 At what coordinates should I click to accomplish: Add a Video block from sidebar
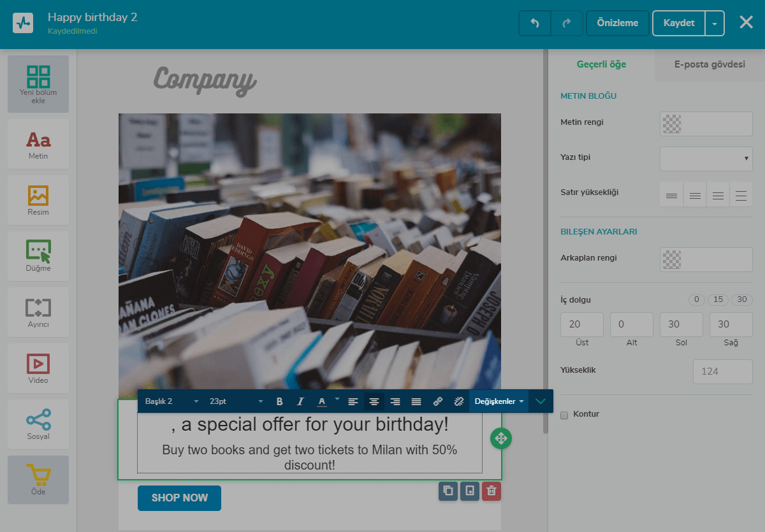tap(38, 369)
